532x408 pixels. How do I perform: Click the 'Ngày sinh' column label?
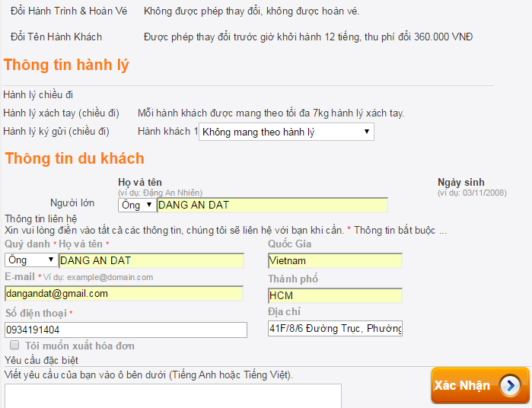coord(460,183)
